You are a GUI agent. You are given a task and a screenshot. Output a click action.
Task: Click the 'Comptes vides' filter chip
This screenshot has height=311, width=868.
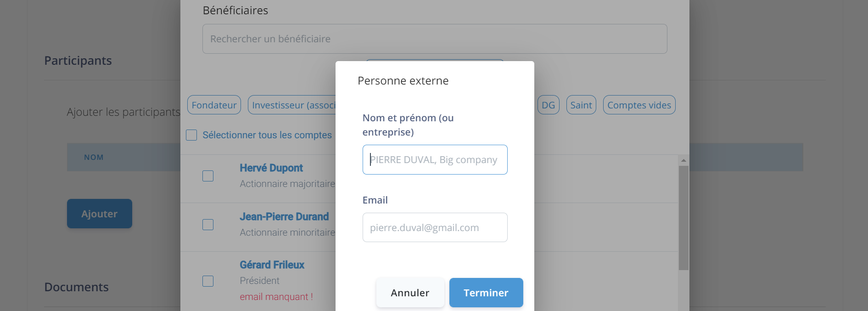639,105
